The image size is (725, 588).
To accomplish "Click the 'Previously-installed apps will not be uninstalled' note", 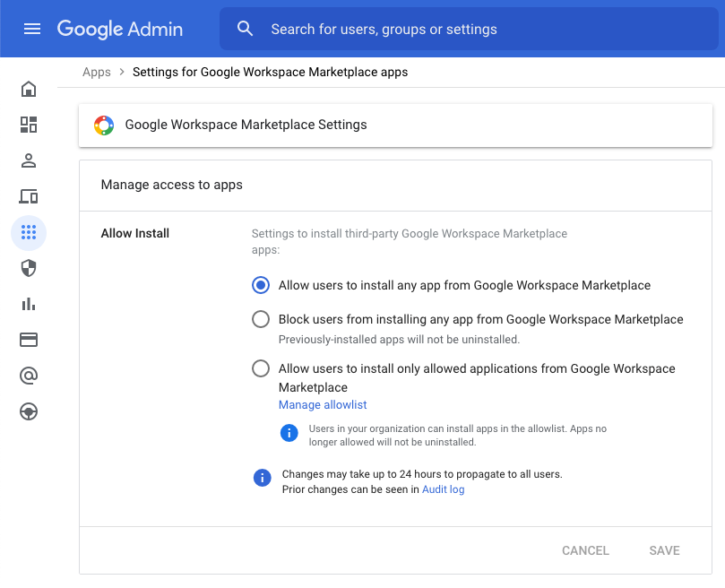I will pyautogui.click(x=399, y=340).
